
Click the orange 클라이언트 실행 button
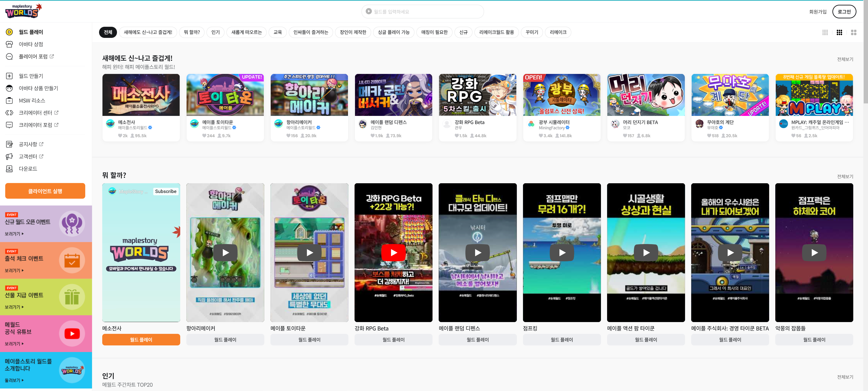(x=45, y=191)
